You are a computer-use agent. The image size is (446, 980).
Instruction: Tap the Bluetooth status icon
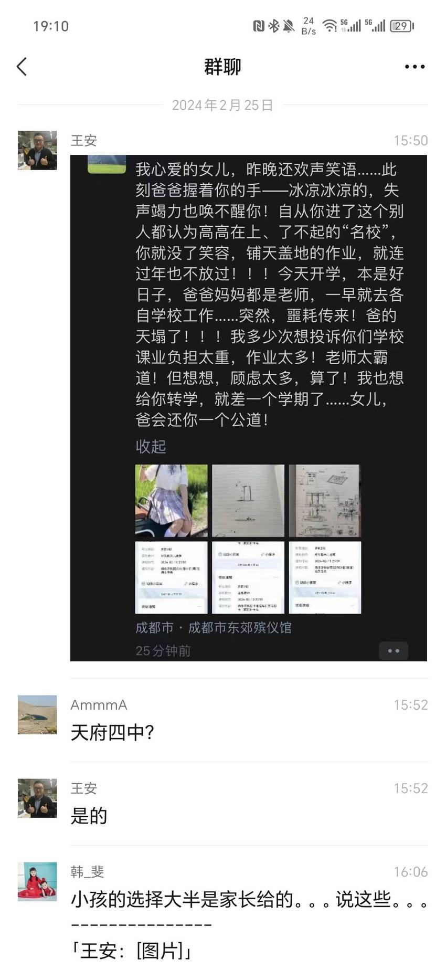pos(273,26)
